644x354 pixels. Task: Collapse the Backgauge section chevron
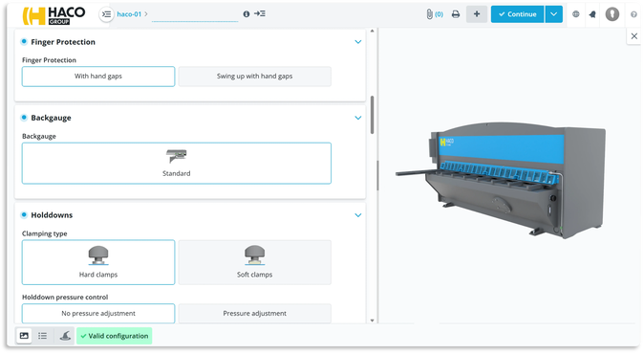pos(357,118)
